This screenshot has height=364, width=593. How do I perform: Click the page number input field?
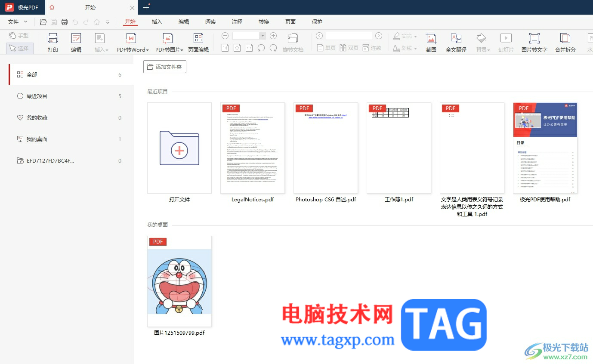point(349,36)
